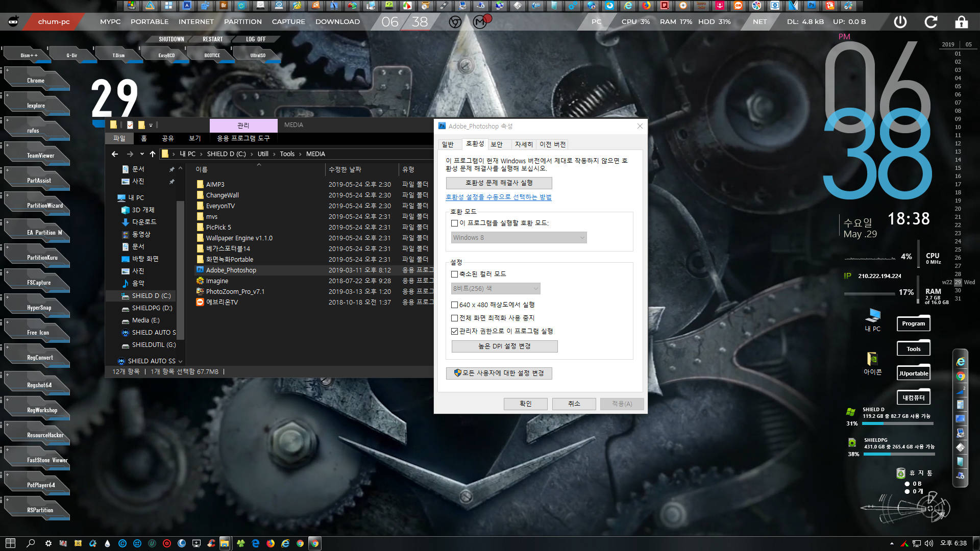Expand the breadcrumb chevron after 내 PC
The height and width of the screenshot is (551, 980).
[201, 154]
